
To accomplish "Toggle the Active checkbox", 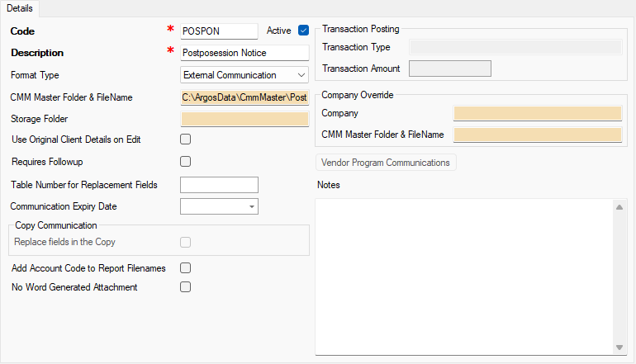I will point(303,31).
